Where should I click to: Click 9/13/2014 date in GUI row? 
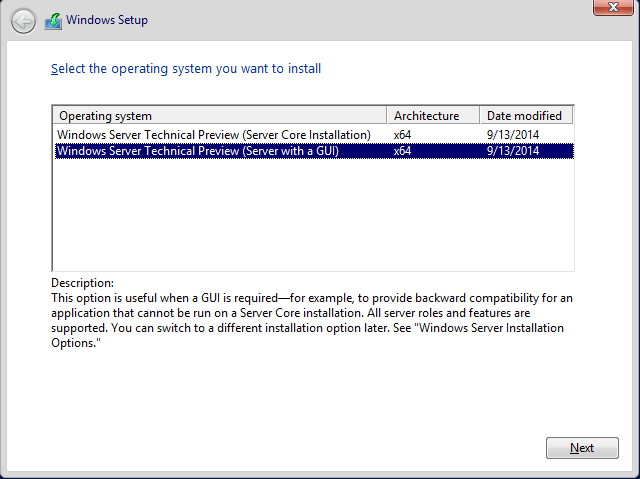pos(513,151)
